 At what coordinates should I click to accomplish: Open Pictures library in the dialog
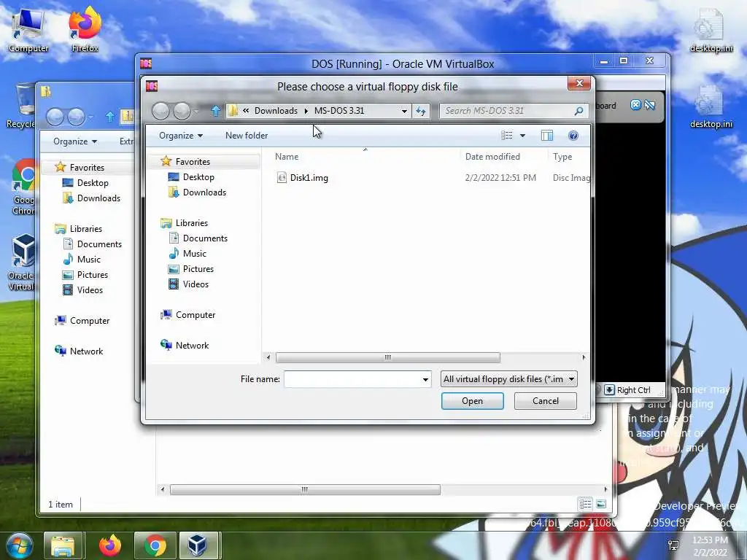pos(198,268)
